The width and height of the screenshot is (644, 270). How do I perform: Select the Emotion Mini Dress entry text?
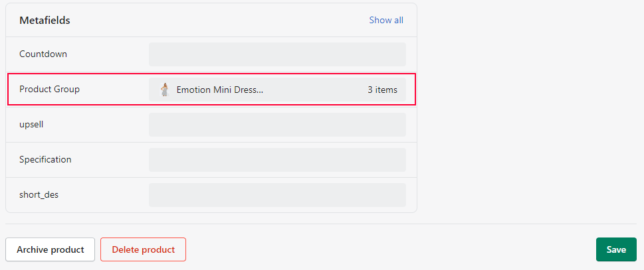(220, 90)
